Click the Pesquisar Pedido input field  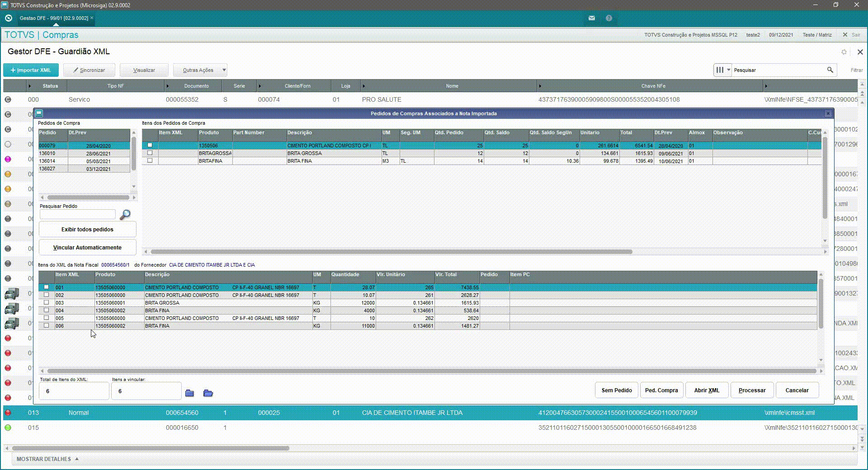pyautogui.click(x=77, y=215)
